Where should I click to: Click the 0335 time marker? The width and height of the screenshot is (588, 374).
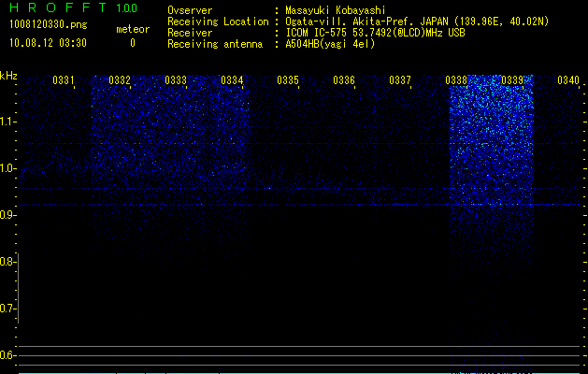288,80
